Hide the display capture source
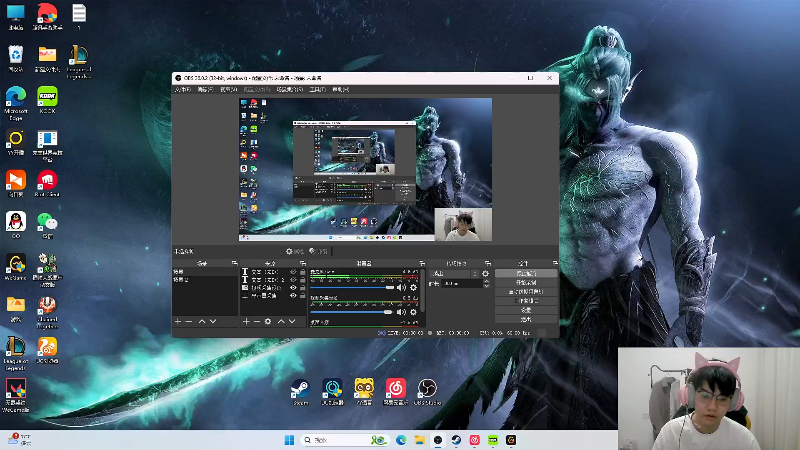Viewport: 800px width, 450px height. (x=293, y=295)
